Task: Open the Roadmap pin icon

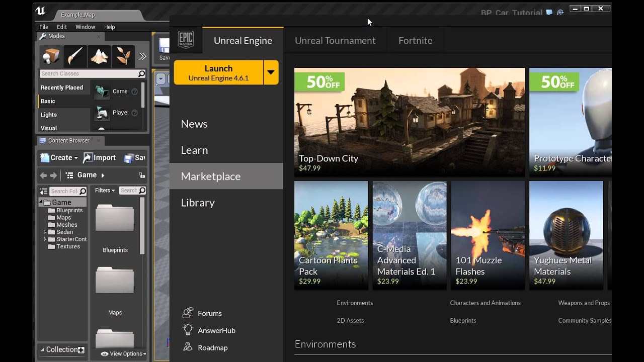Action: 188,347
